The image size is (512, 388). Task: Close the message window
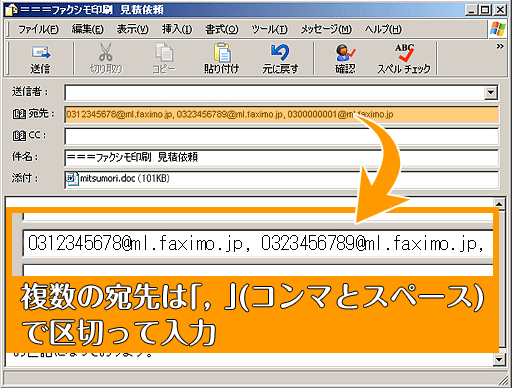[x=500, y=10]
